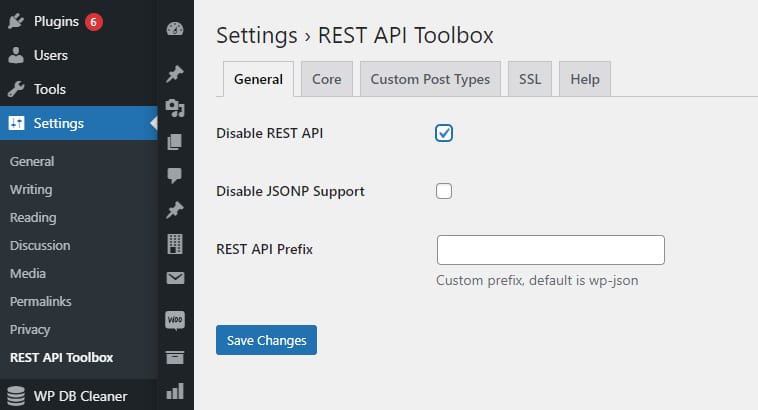Click the REST API Toolbox submenu link
The width and height of the screenshot is (758, 410).
pyautogui.click(x=61, y=358)
